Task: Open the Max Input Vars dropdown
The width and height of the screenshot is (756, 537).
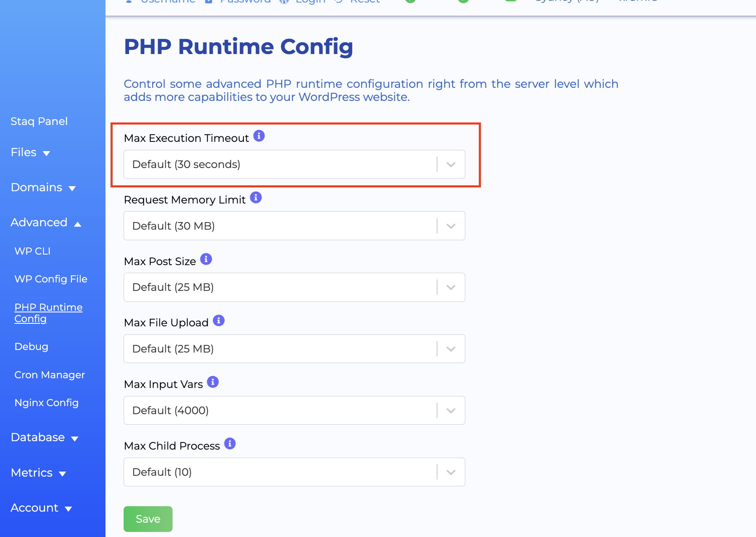Action: click(294, 410)
